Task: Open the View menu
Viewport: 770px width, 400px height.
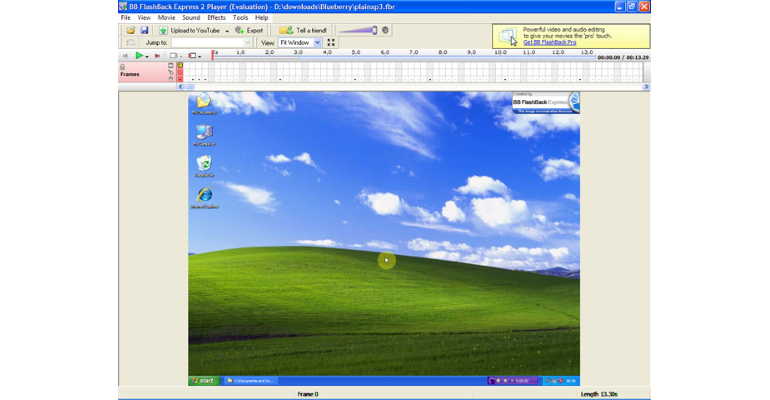Action: (144, 18)
